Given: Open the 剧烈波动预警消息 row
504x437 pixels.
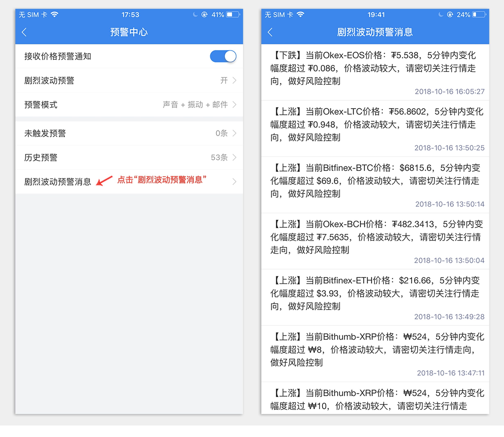Looking at the screenshot, I should tap(129, 181).
